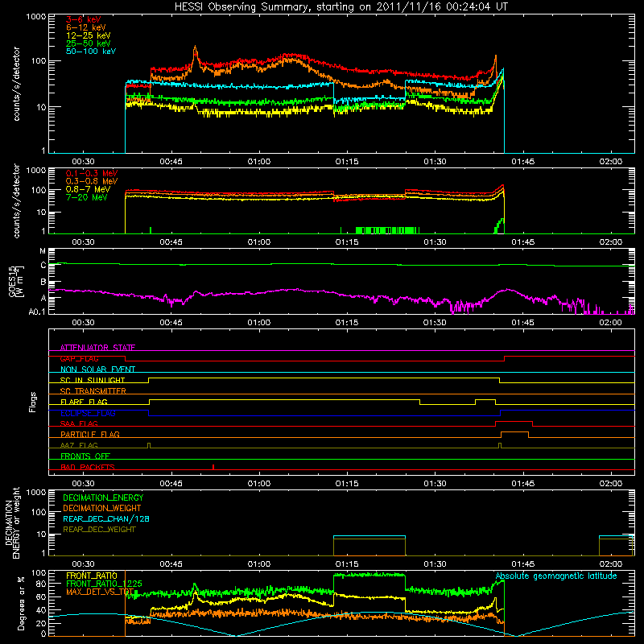Select the ATTENUATOR_STATE flag label
Image resolution: width=644 pixels, height=644 pixels.
pyautogui.click(x=97, y=348)
